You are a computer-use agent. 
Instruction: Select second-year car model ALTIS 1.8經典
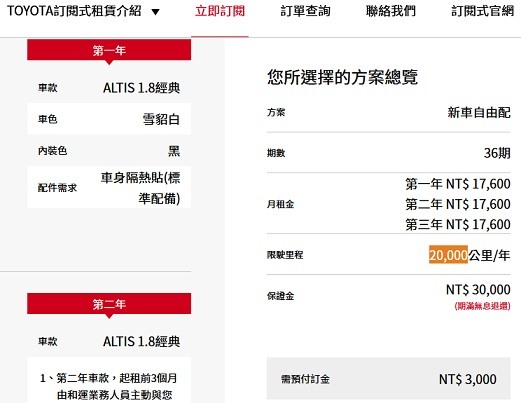(141, 341)
